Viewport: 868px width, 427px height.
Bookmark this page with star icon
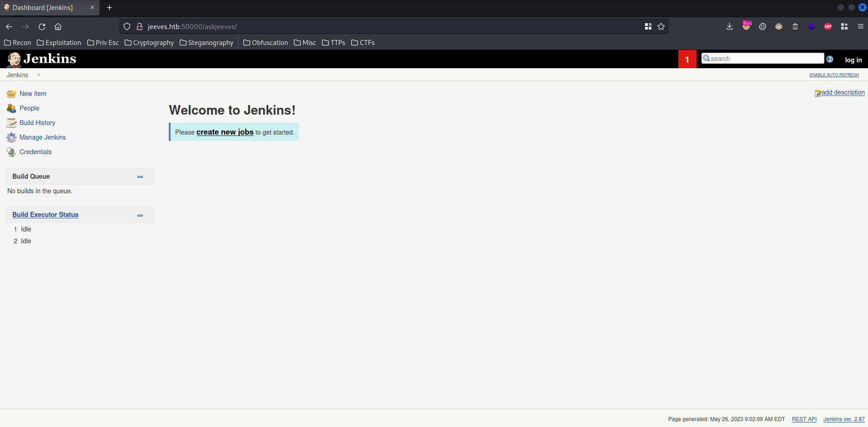click(x=661, y=26)
